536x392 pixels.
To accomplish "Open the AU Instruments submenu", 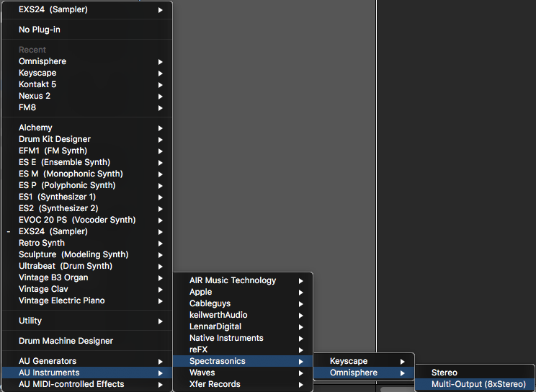I will click(x=87, y=373).
